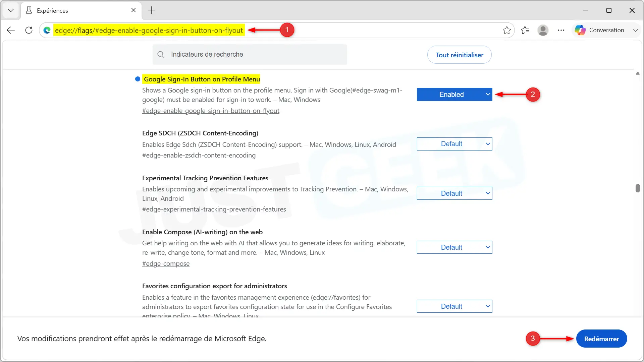The image size is (644, 362).
Task: Open Copilot Conversation button
Action: click(599, 30)
